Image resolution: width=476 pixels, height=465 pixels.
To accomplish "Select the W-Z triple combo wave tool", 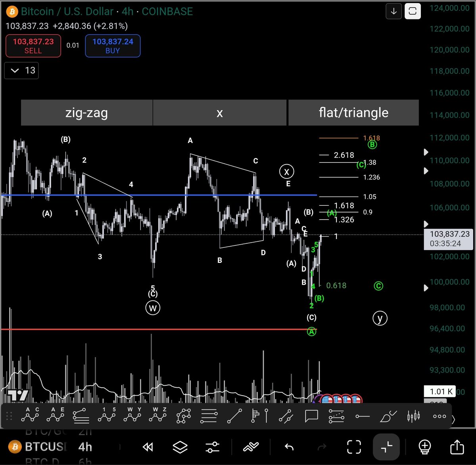I will (x=158, y=415).
